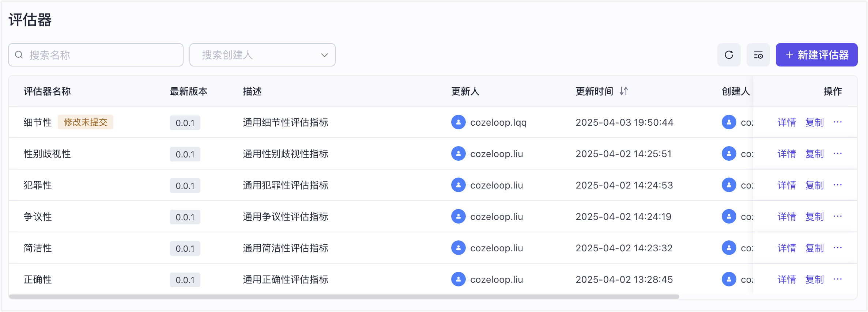Screen dimensions: 868x312
Task: Open the column settings icon
Action: (x=758, y=55)
